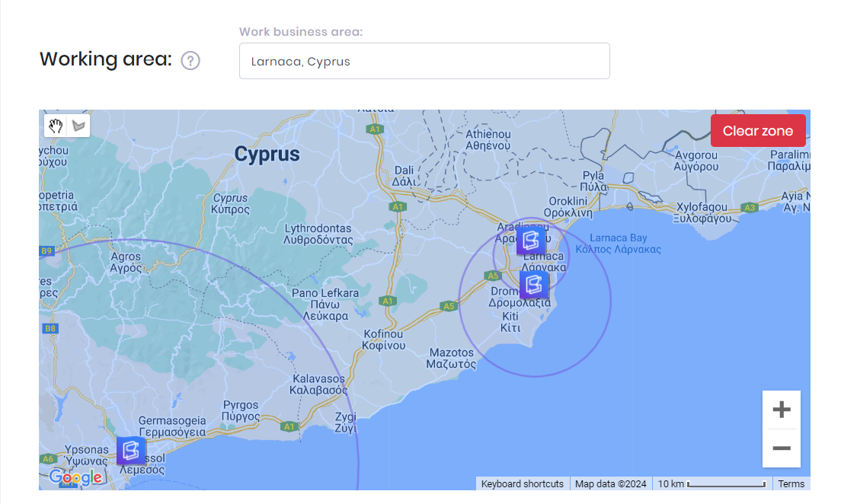The width and height of the screenshot is (841, 504).
Task: Click the map marker at Limassol
Action: (131, 450)
